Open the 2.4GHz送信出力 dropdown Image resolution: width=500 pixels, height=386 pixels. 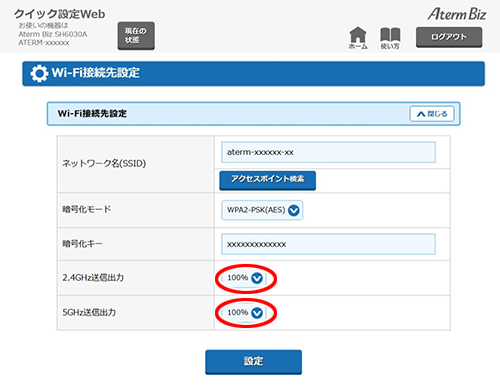245,278
